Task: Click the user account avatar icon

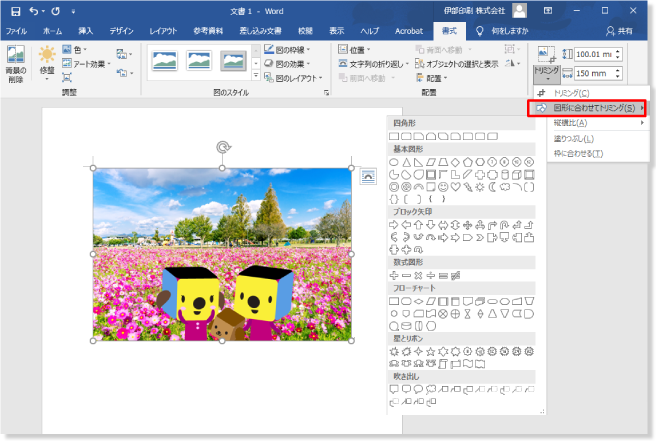Action: 519,11
